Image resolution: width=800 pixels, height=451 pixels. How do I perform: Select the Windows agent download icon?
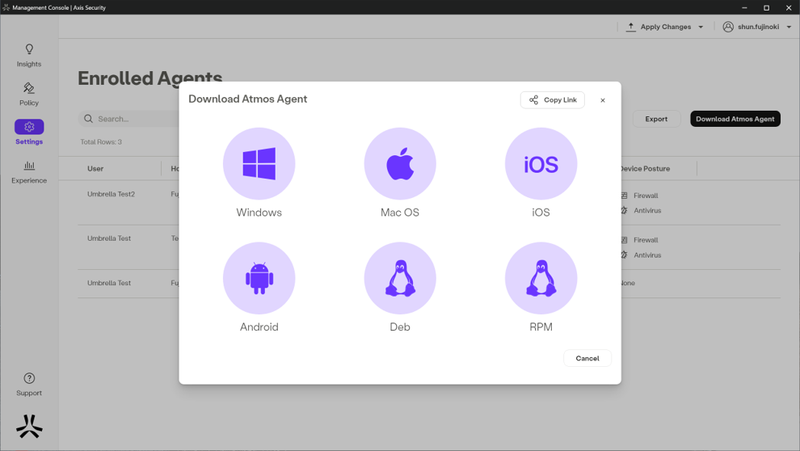tap(259, 164)
